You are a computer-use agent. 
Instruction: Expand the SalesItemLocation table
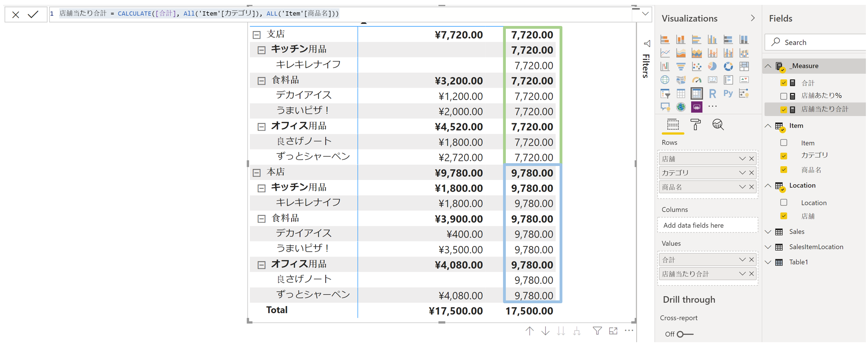tap(768, 247)
